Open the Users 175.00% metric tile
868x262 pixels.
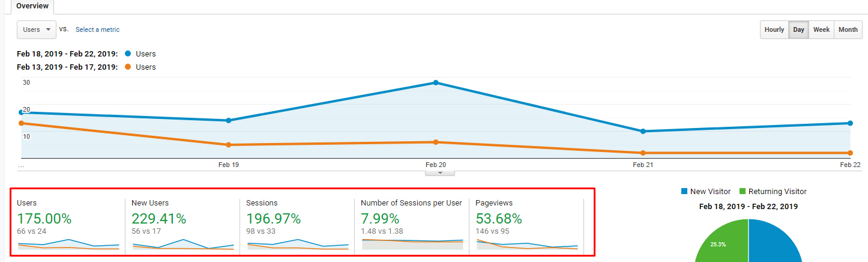click(68, 224)
